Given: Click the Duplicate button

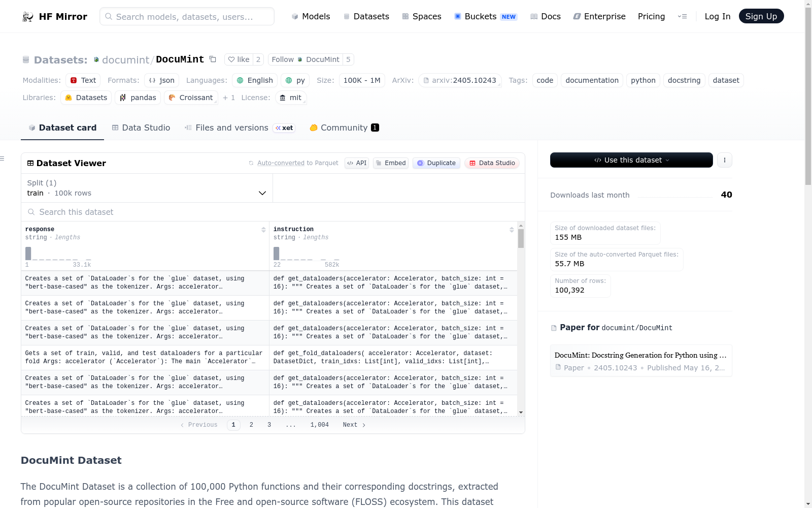Looking at the screenshot, I should tap(436, 163).
